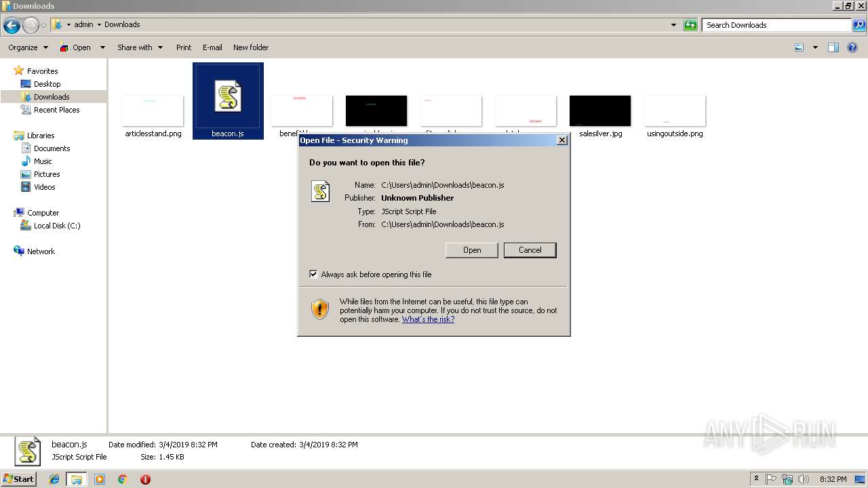Select Downloads in the navigation pane

click(x=52, y=97)
